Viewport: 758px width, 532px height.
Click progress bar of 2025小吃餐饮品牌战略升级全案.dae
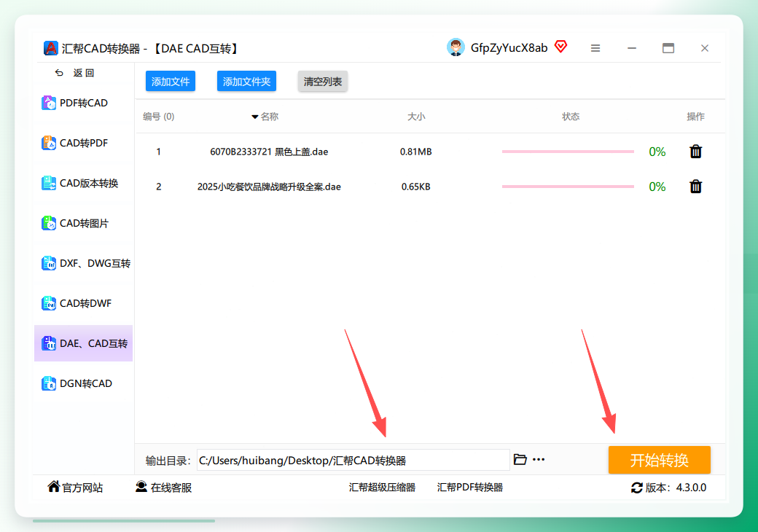click(x=568, y=187)
